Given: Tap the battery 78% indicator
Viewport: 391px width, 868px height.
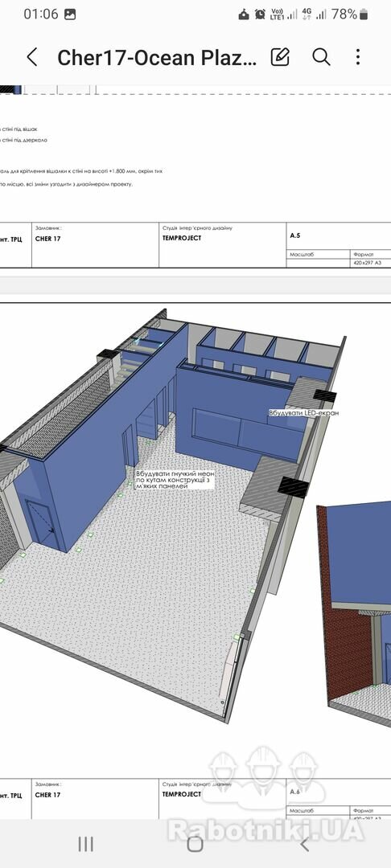Looking at the screenshot, I should (x=349, y=14).
